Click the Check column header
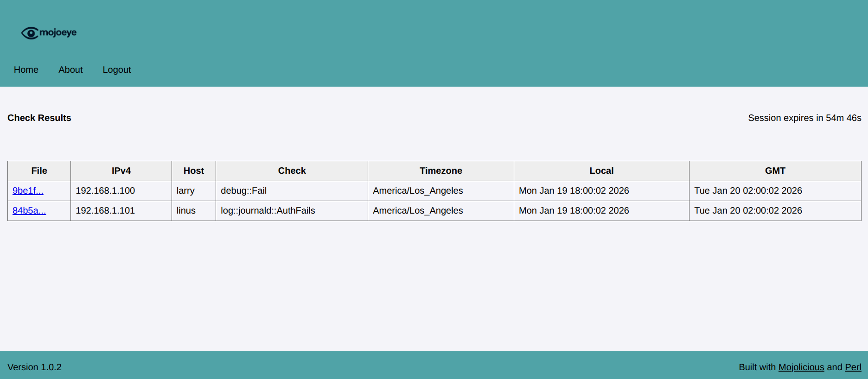 (292, 171)
